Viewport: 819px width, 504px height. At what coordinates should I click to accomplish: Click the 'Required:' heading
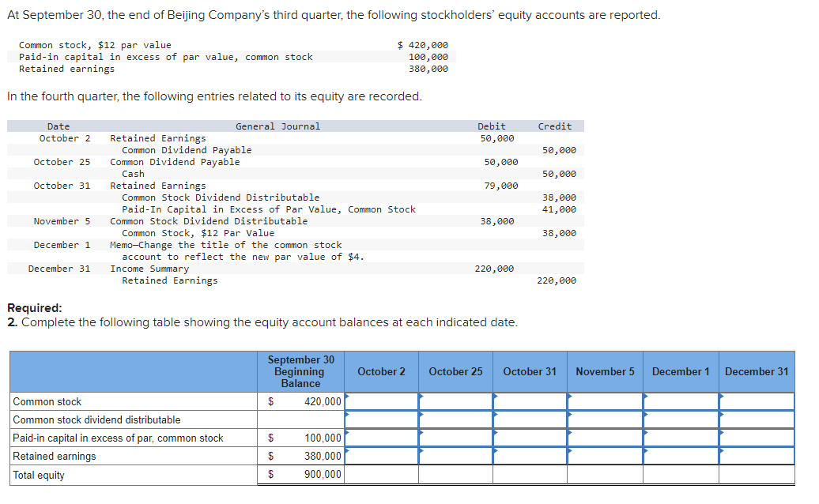[x=35, y=308]
